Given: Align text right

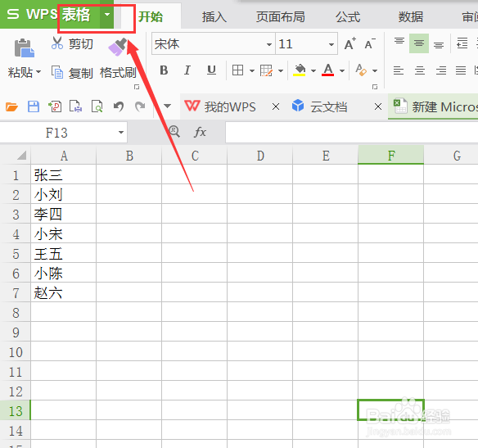Looking at the screenshot, I should point(441,70).
